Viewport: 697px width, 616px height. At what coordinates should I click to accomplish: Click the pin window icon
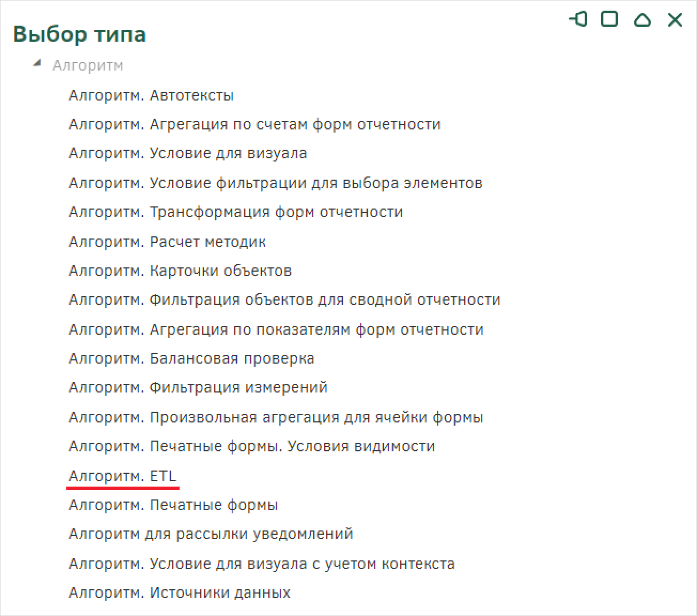[578, 20]
